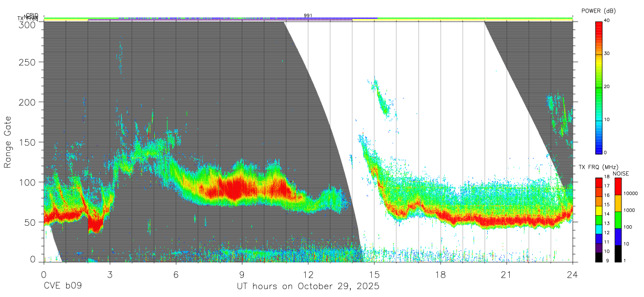This screenshot has width=644, height=297.
Task: Click the 1000 label on NOISE legend
Action: [x=629, y=210]
